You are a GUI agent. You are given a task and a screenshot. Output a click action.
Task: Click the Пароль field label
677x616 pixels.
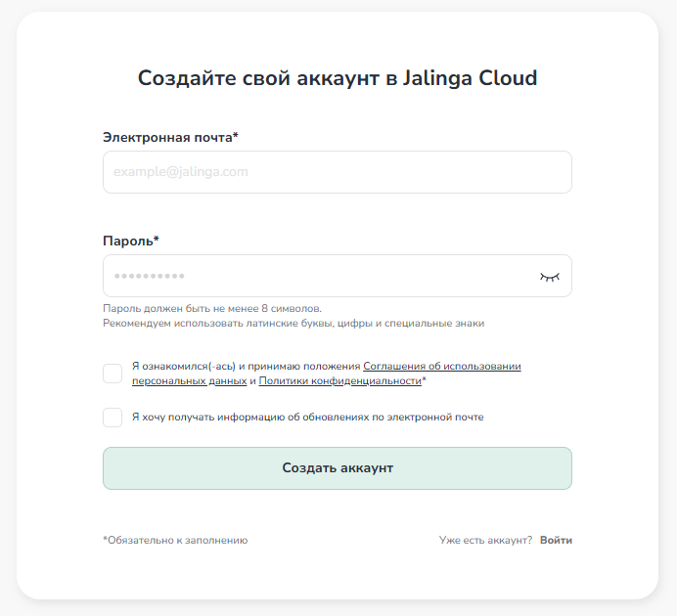point(130,241)
